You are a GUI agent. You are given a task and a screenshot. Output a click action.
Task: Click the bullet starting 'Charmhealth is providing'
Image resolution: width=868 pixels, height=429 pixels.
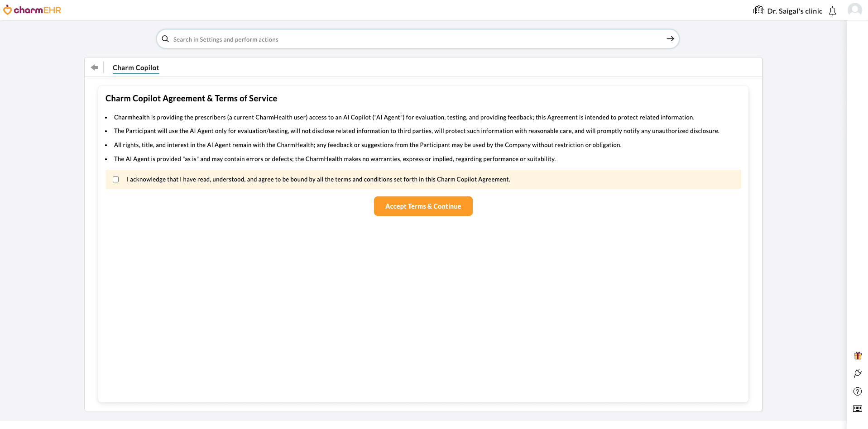404,118
